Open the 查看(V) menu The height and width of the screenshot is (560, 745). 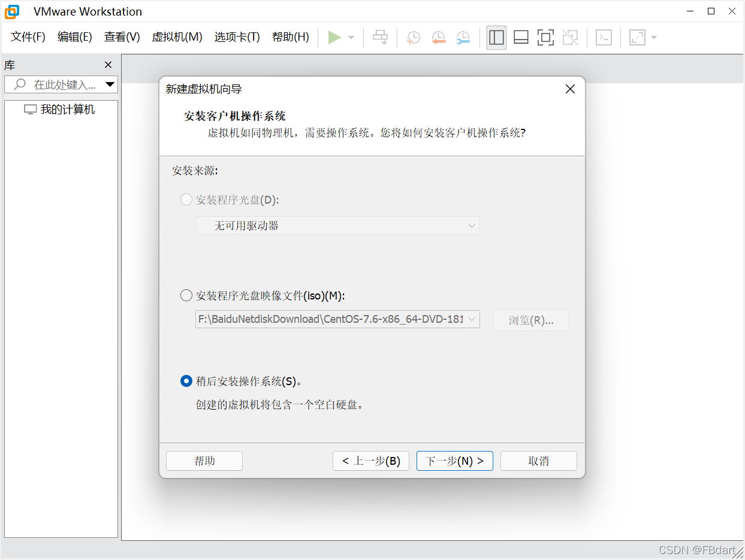tap(122, 37)
